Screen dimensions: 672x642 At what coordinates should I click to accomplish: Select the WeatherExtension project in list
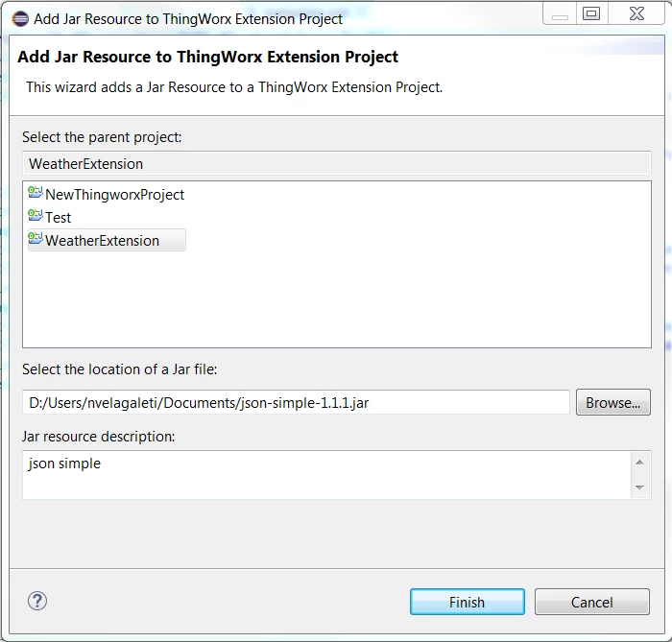pos(107,240)
